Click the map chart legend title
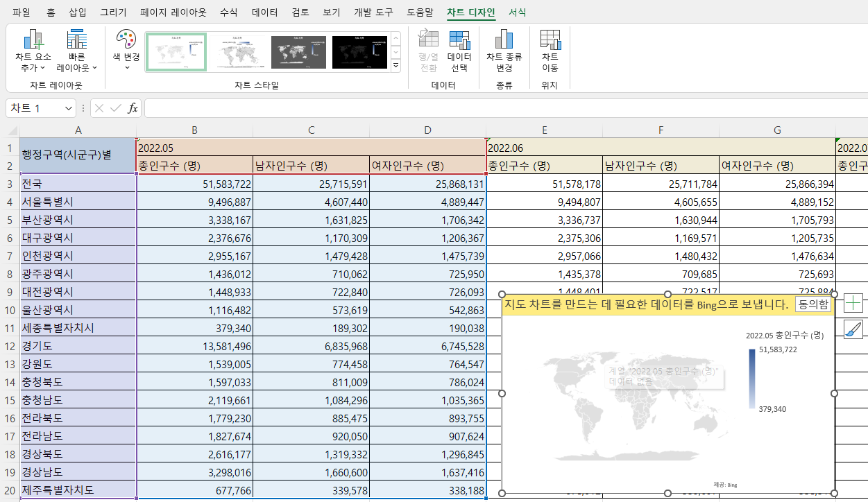 tap(785, 335)
